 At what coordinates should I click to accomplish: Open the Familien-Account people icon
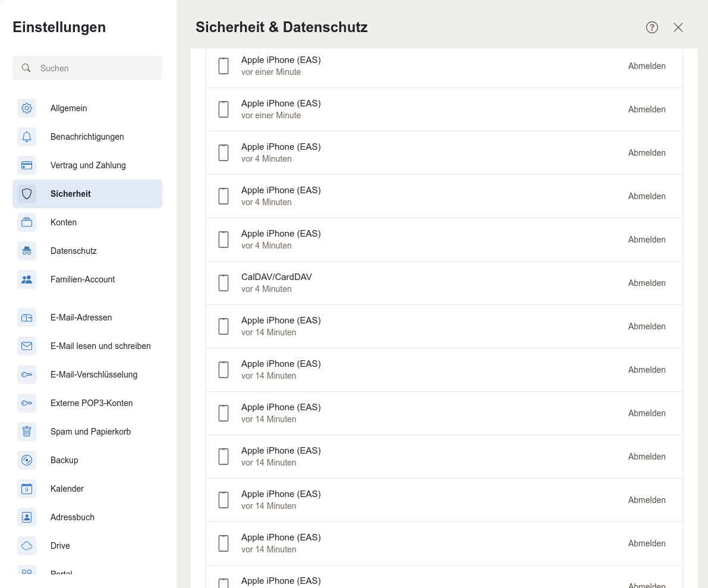tap(27, 279)
